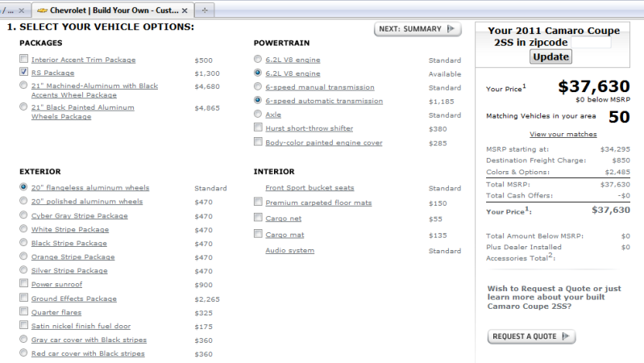The width and height of the screenshot is (644, 363).
Task: Select Red car cover with Black stripes
Action: pos(23,353)
